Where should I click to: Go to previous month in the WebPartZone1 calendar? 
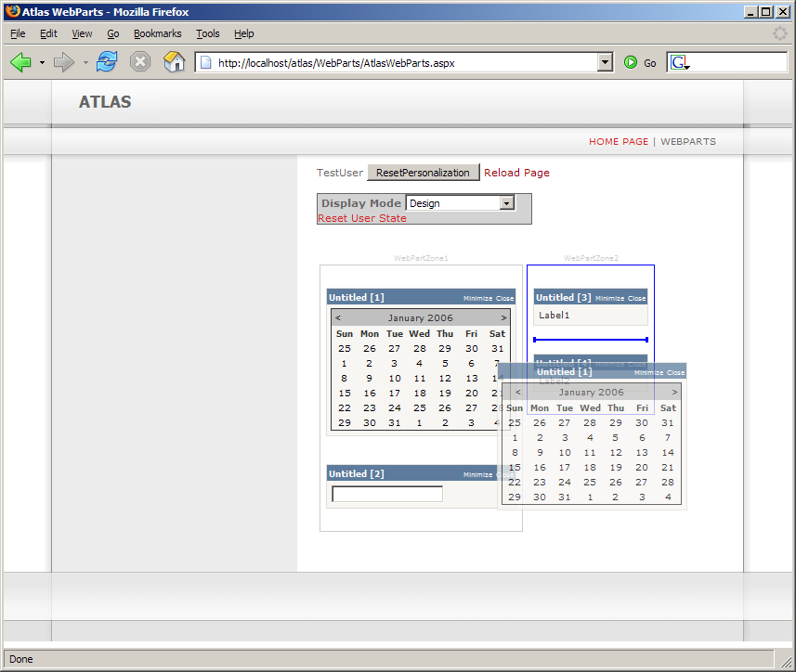pyautogui.click(x=337, y=318)
